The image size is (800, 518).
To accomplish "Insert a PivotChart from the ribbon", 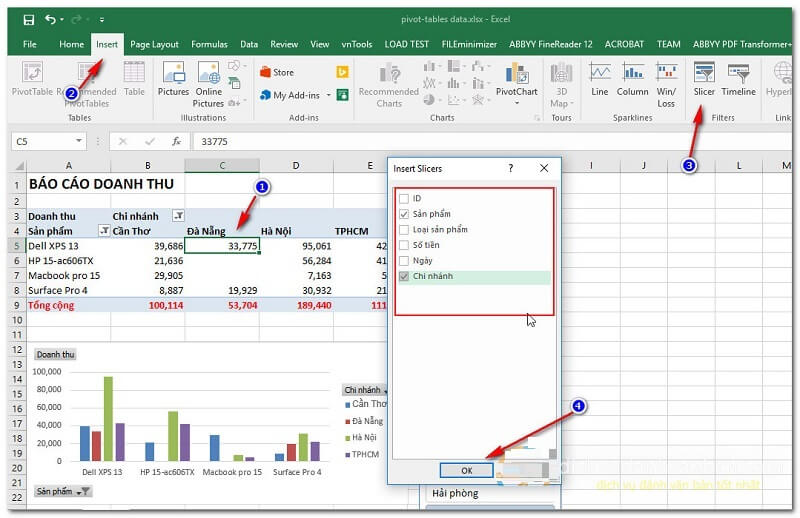I will [516, 79].
